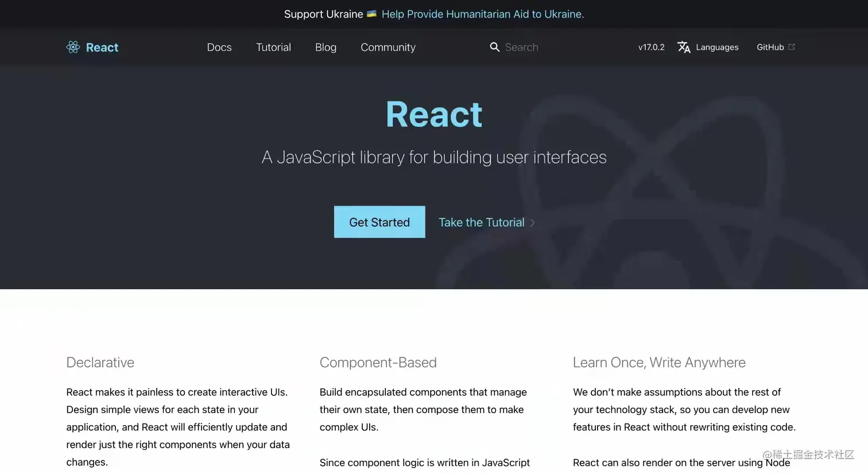Follow the Take the Tutorial link

482,222
